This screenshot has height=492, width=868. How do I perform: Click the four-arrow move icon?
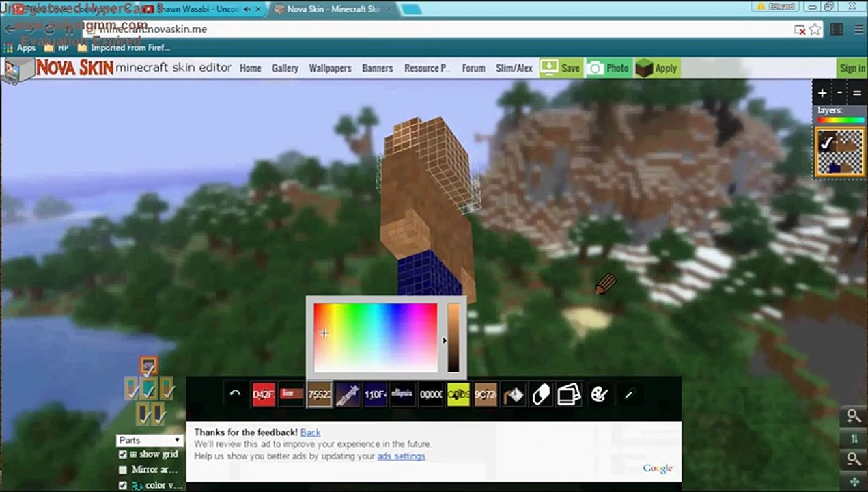coord(854,481)
